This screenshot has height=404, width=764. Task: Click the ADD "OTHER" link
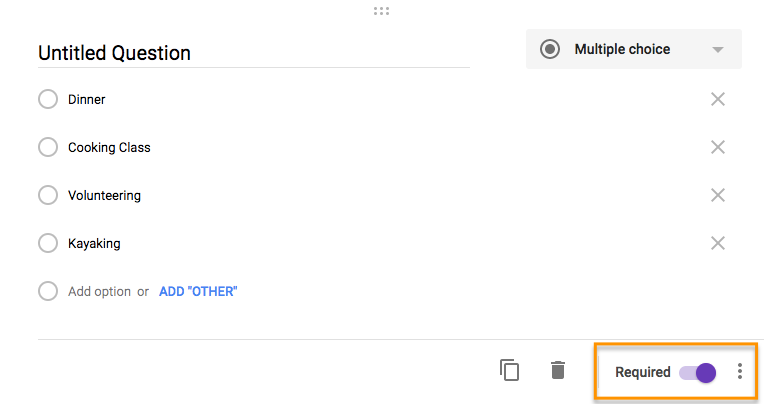198,292
